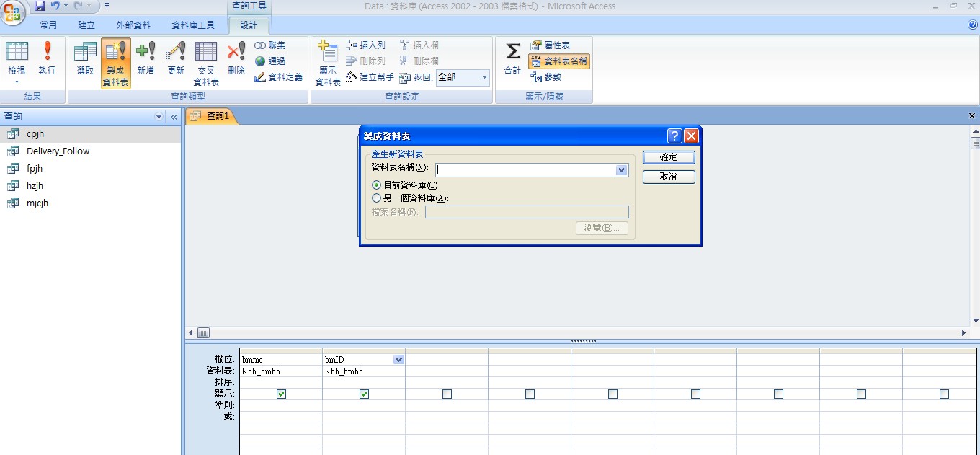The width and height of the screenshot is (980, 455).
Task: Click the 刪除 (Delete) query icon
Action: [236, 58]
